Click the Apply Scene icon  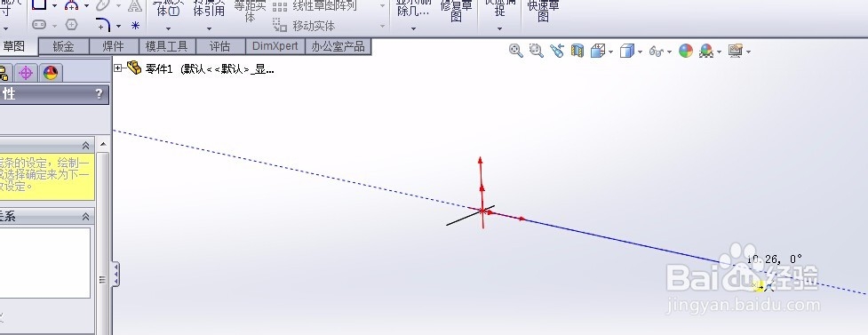click(706, 51)
